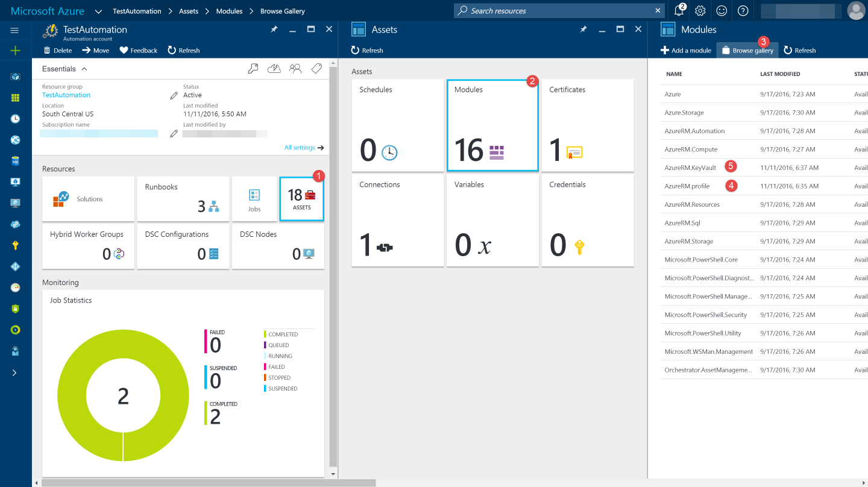The height and width of the screenshot is (487, 868).
Task: Pin the TestAutomation blade
Action: [x=274, y=29]
